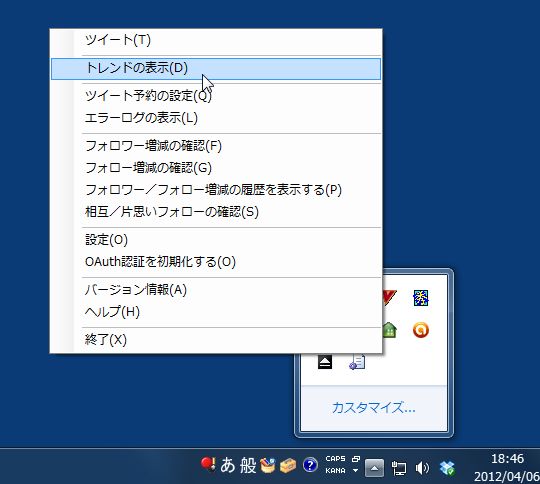Open the Dropbox tray icon
The image size is (540, 484).
point(447,468)
